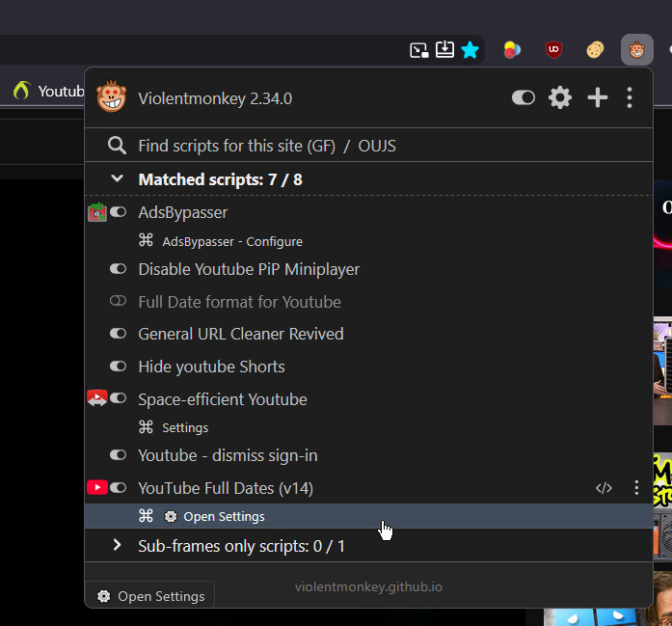Click Find scripts for this site (GF)
The image size is (672, 626).
(236, 146)
